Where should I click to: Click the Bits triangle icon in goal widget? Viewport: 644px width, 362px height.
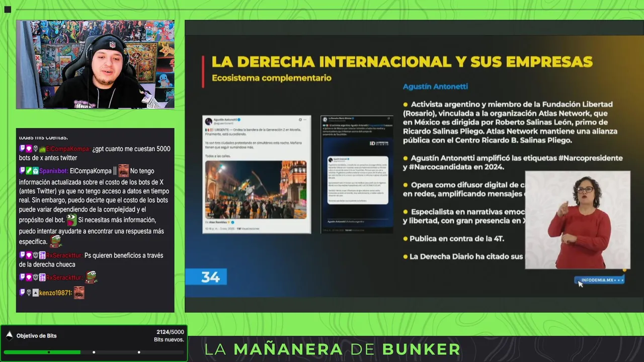9,335
